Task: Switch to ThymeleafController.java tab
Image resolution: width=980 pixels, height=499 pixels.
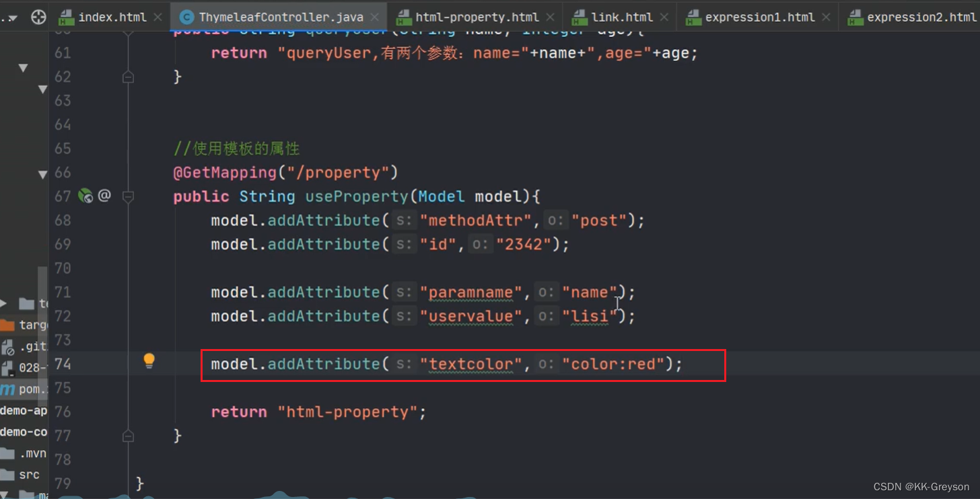Action: pyautogui.click(x=279, y=17)
